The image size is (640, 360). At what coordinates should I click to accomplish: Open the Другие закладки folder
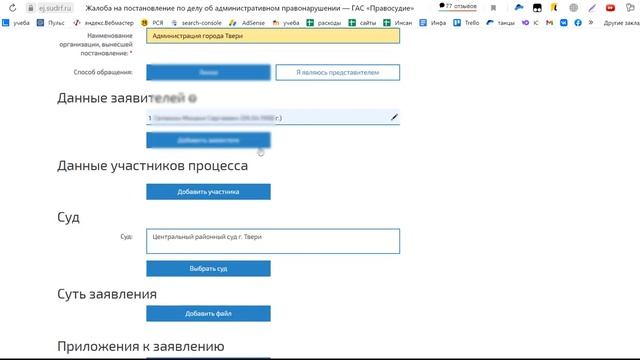click(621, 23)
